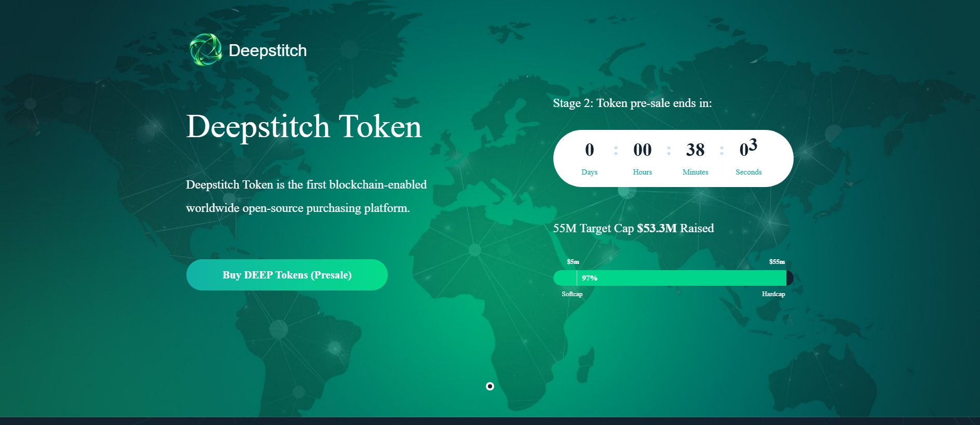Click the $5m label above the bar
This screenshot has width=980, height=425.
573,261
